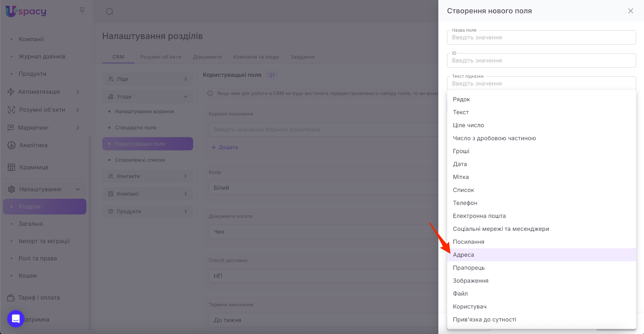Click the search magnifier icon

[x=109, y=12]
